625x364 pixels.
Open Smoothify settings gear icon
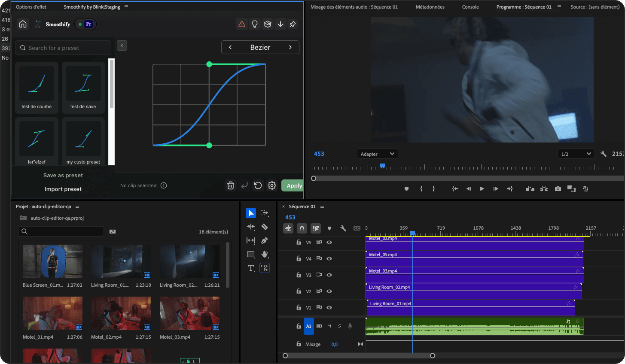(272, 185)
